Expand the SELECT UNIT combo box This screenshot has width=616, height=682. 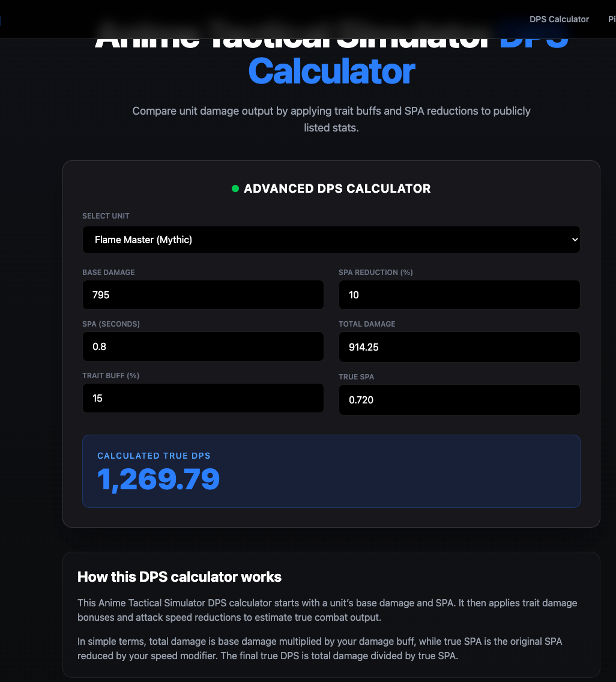click(331, 240)
